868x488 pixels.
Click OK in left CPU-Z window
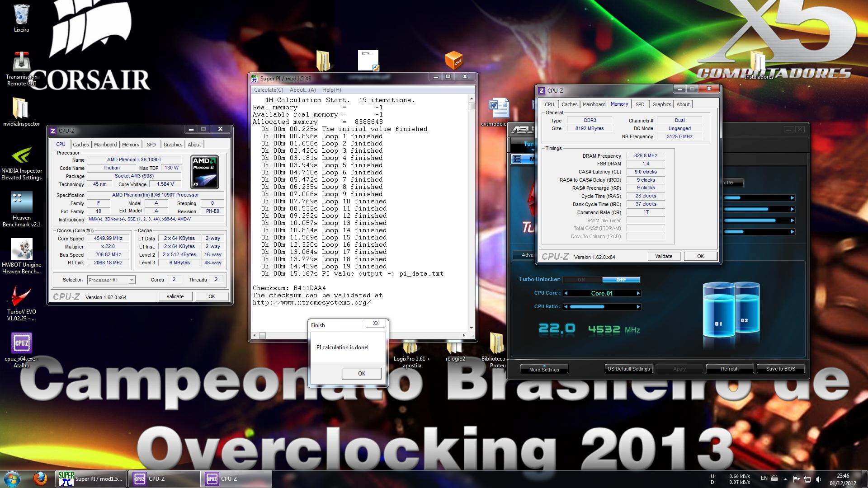(212, 296)
